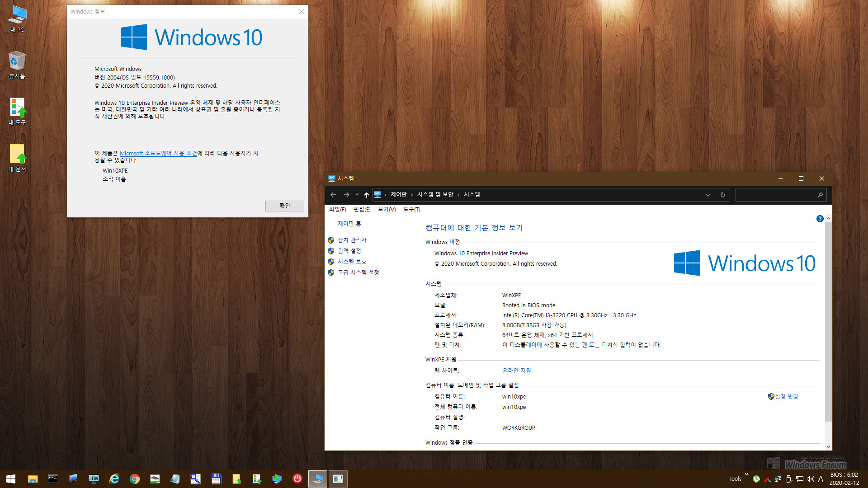
Task: Open Internet Explorer from the taskbar
Action: click(114, 479)
